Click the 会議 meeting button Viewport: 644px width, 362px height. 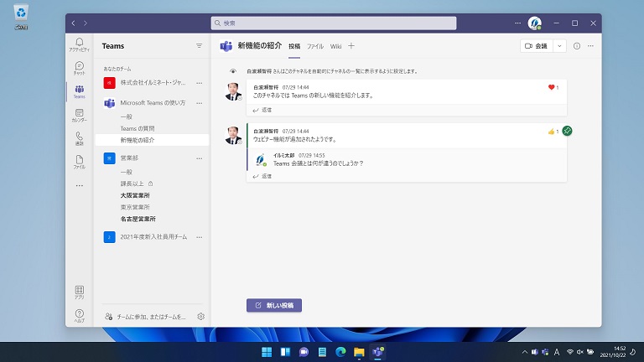[x=537, y=46]
